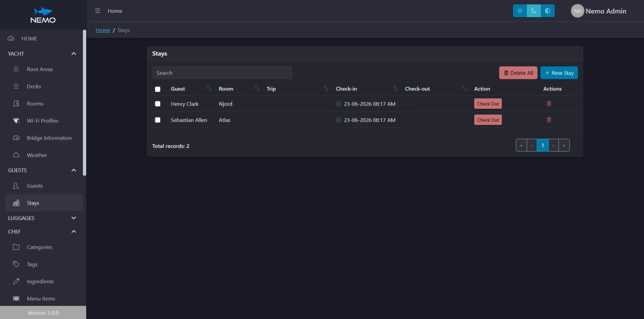The width and height of the screenshot is (644, 319).
Task: Sort by Check-out column arrows
Action: [465, 88]
